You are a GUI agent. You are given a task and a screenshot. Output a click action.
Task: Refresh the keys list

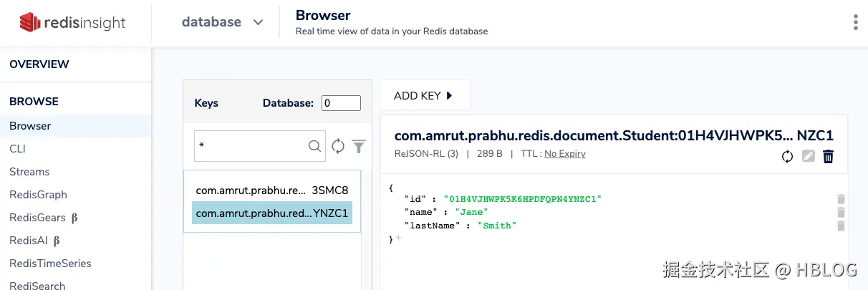click(338, 146)
